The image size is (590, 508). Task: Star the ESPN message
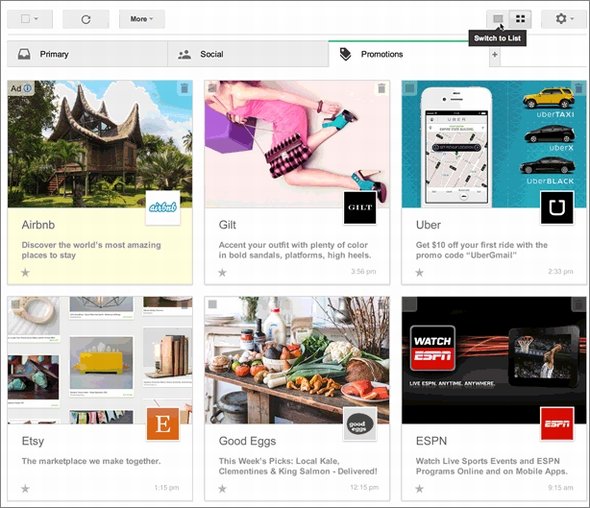pyautogui.click(x=419, y=488)
